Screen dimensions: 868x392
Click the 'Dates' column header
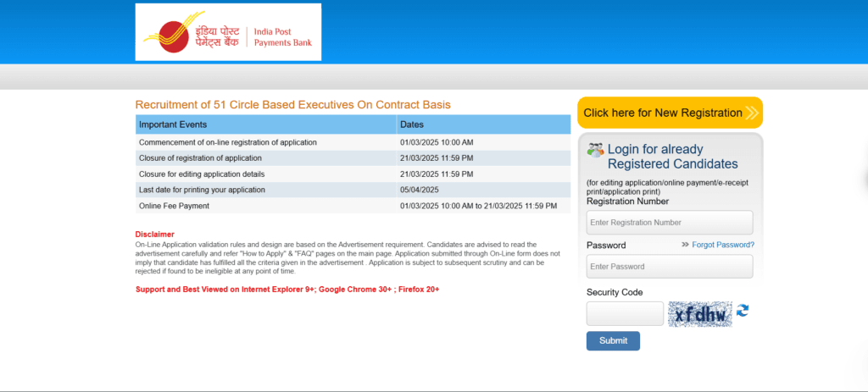tap(483, 124)
